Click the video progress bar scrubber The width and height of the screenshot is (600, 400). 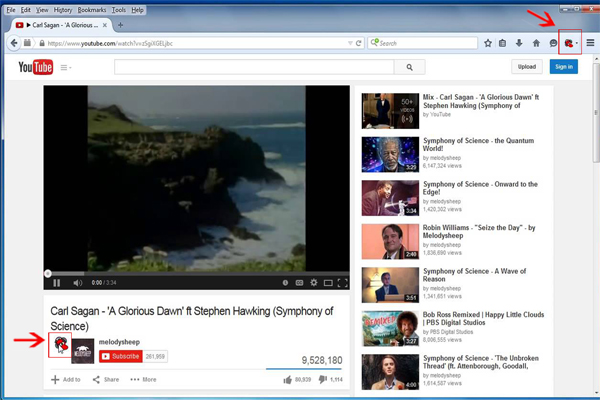click(x=48, y=273)
